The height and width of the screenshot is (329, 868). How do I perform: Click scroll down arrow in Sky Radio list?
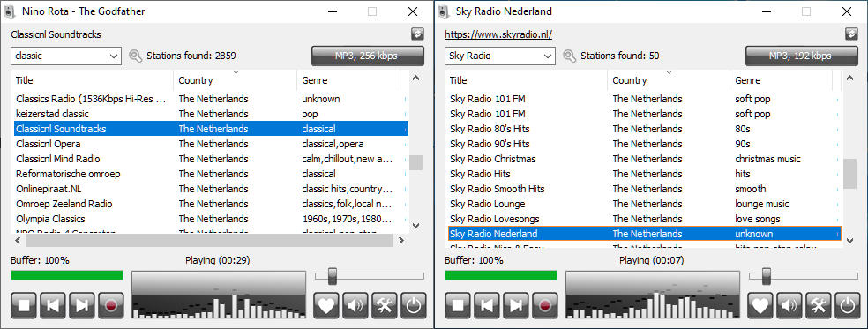coord(850,240)
